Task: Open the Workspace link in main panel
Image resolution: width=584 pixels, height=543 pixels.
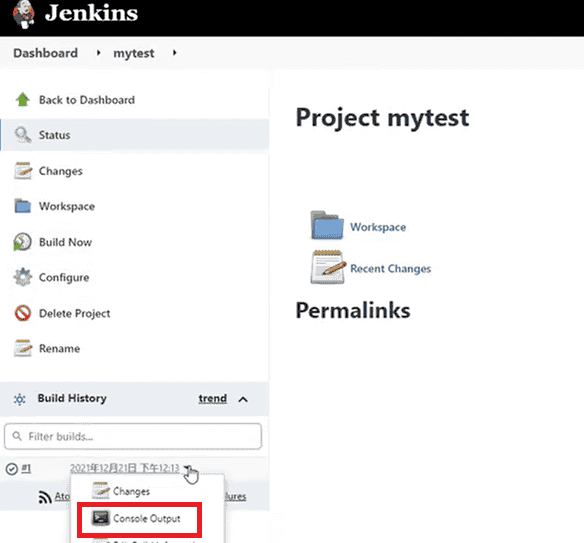Action: coord(378,227)
